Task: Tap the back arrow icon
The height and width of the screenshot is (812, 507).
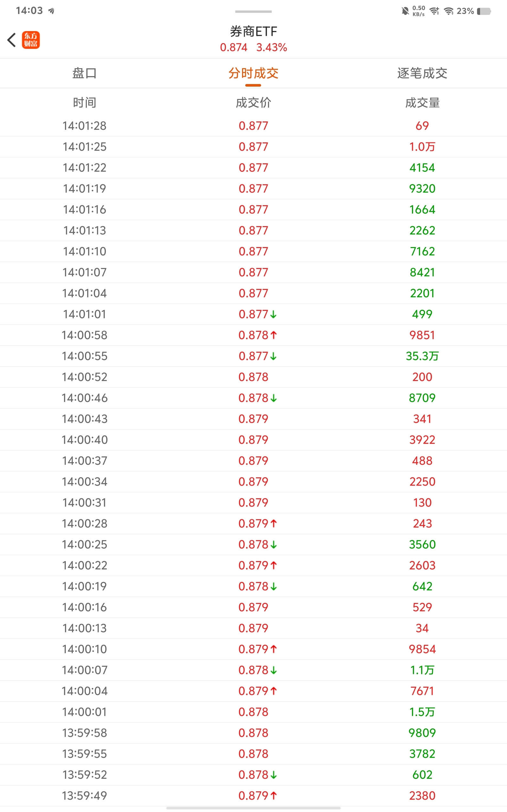Action: click(11, 40)
